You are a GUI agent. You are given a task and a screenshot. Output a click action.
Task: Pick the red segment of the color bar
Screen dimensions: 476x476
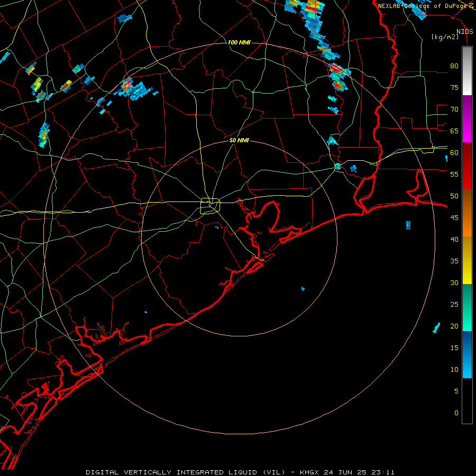467,166
